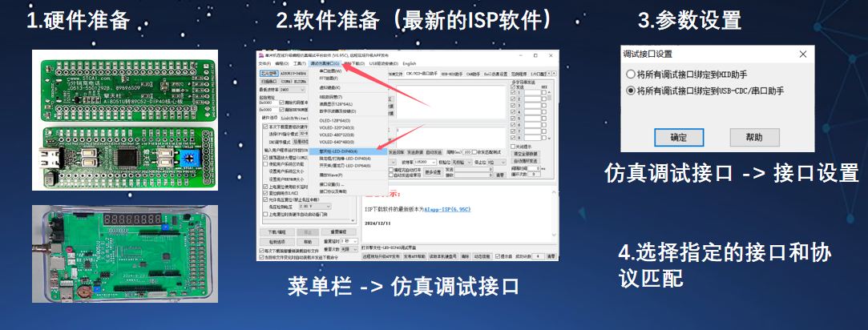Close the 调试接口设置 dialog with the X

(x=802, y=54)
